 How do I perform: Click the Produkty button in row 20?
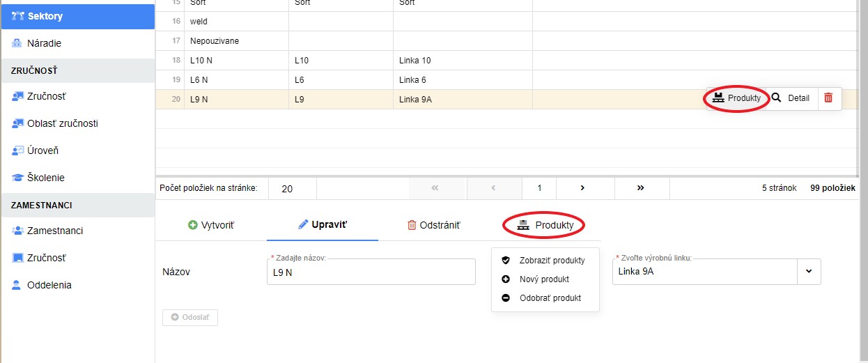[737, 98]
